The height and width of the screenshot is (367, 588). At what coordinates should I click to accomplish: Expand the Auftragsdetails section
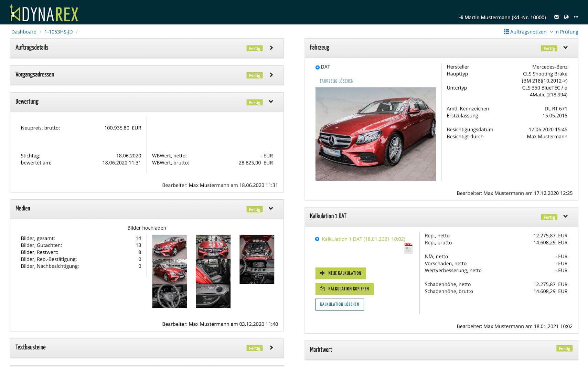(x=271, y=48)
